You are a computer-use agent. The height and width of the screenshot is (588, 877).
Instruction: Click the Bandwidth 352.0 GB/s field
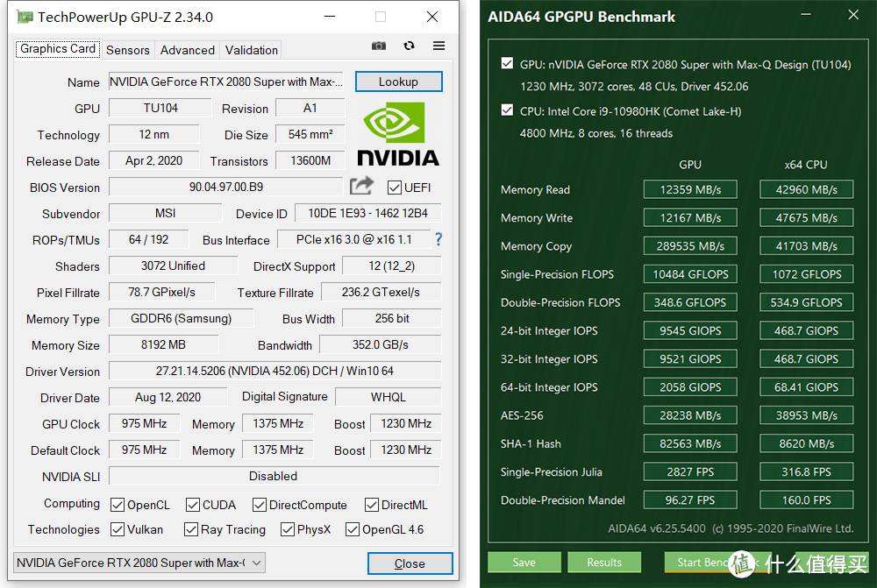(x=381, y=344)
